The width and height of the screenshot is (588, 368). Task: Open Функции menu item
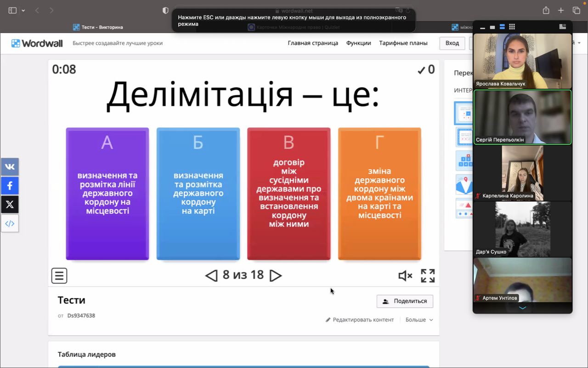point(359,43)
